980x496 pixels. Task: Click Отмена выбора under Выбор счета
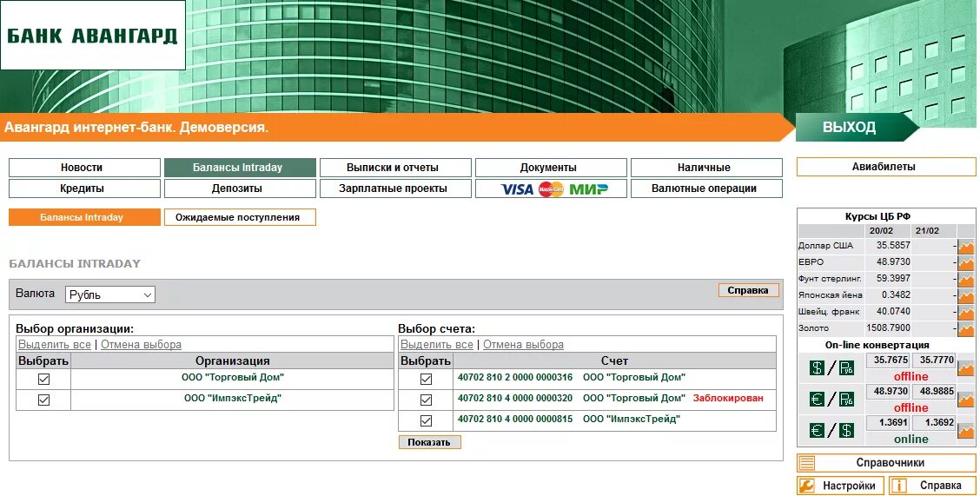523,345
